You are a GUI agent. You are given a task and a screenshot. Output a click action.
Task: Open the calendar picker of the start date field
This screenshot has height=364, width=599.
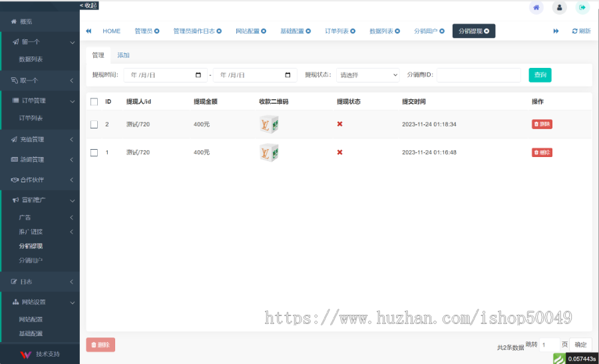tap(198, 75)
